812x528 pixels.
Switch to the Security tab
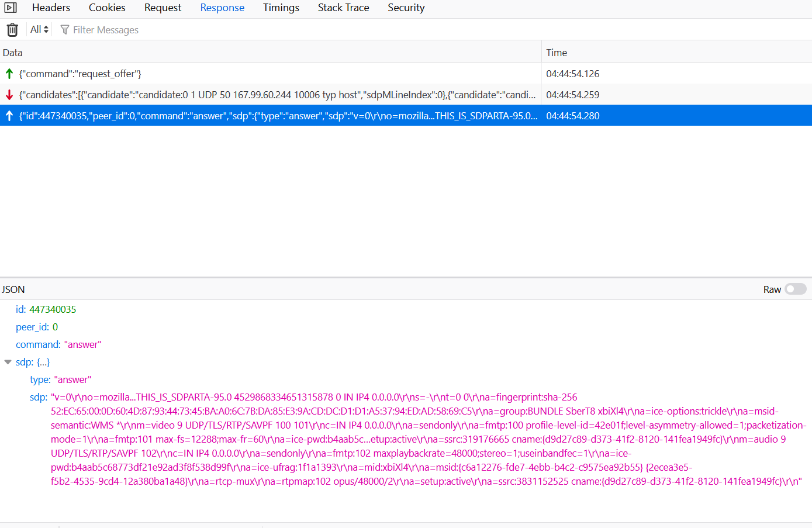pos(406,8)
